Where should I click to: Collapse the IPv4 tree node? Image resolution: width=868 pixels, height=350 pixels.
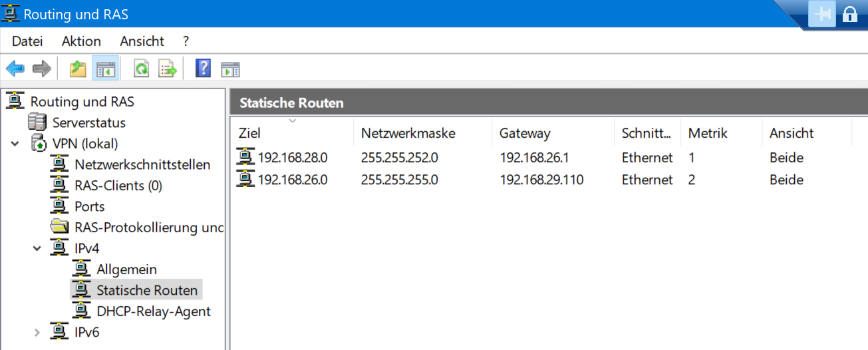pyautogui.click(x=37, y=248)
